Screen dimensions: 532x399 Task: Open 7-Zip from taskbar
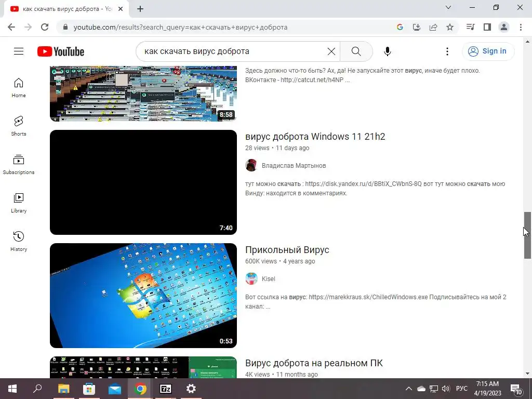click(x=166, y=389)
